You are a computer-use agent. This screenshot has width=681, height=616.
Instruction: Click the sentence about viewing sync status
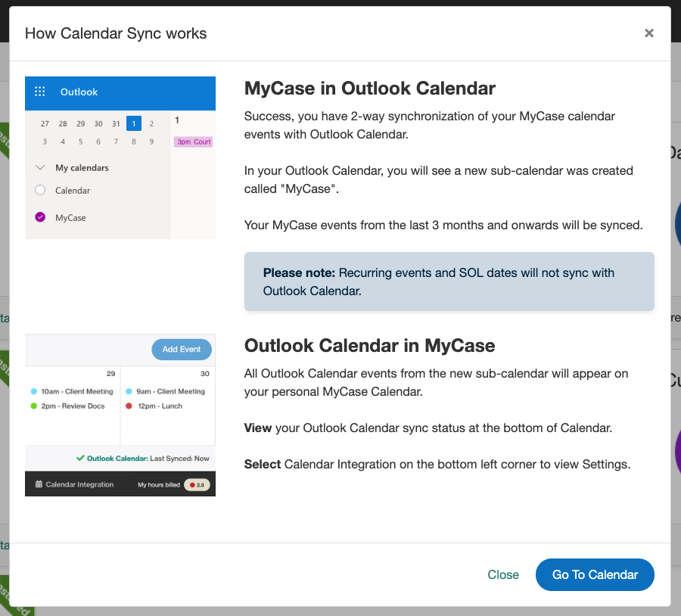(x=428, y=428)
